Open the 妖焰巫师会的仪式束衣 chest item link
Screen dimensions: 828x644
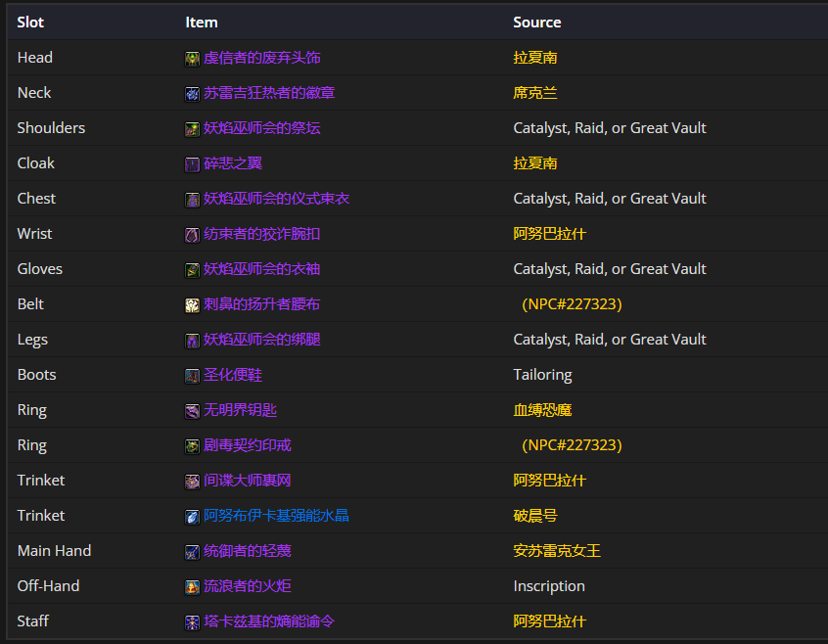click(x=276, y=199)
